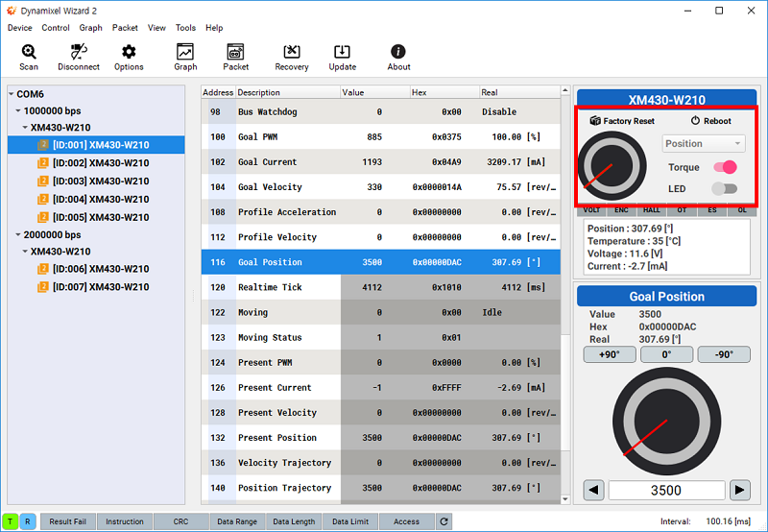Click the Data Limit status indicator
Image resolution: width=768 pixels, height=532 pixels.
(x=350, y=521)
